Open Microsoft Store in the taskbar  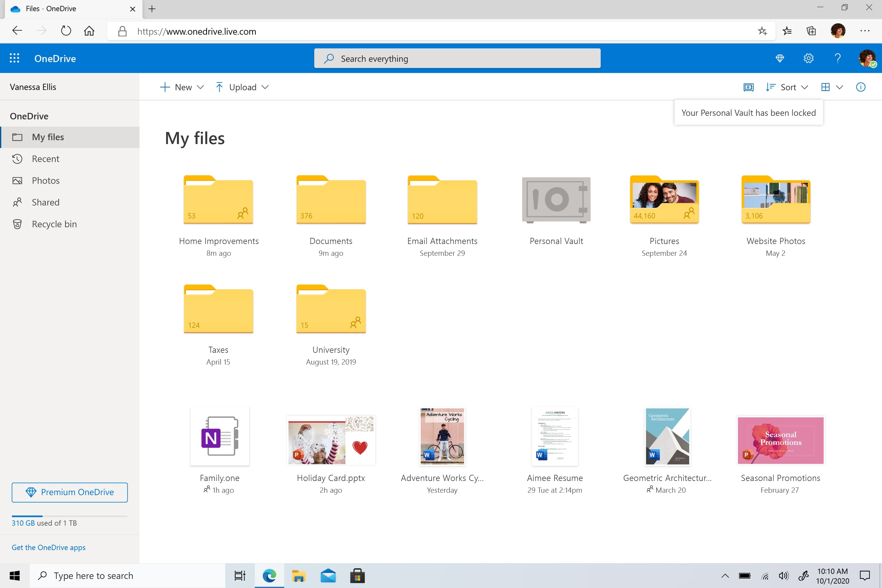click(358, 575)
